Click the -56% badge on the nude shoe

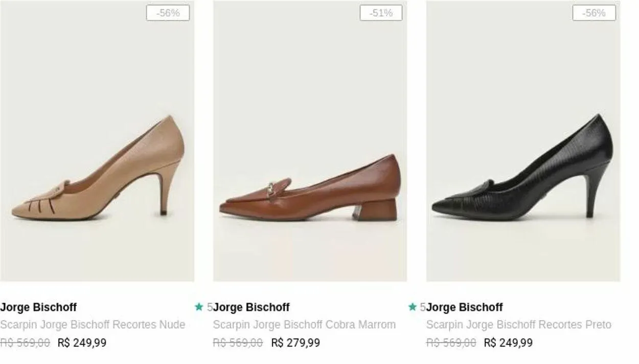[x=168, y=13]
